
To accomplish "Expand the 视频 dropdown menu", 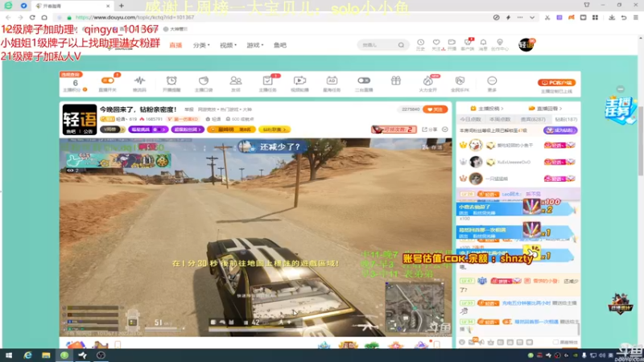I will tap(228, 45).
